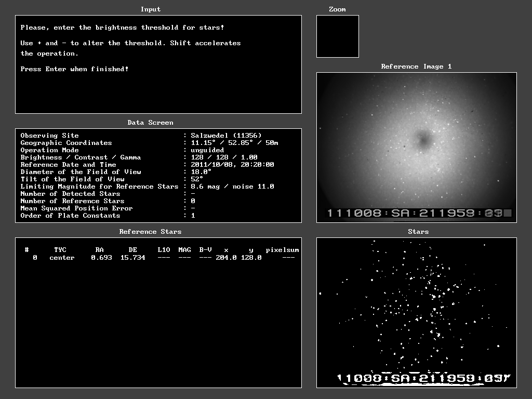532x399 pixels.
Task: Click the timestamp strip in the Stars panel
Action: [x=423, y=379]
